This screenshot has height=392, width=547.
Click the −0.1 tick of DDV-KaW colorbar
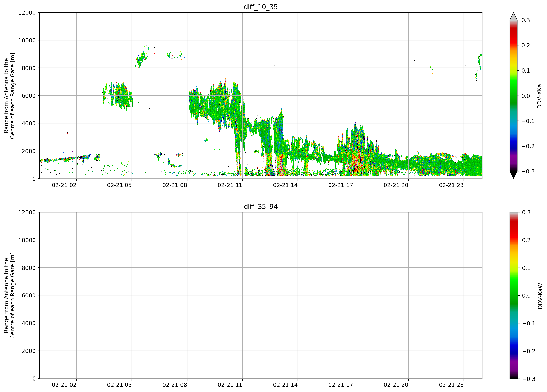click(529, 323)
